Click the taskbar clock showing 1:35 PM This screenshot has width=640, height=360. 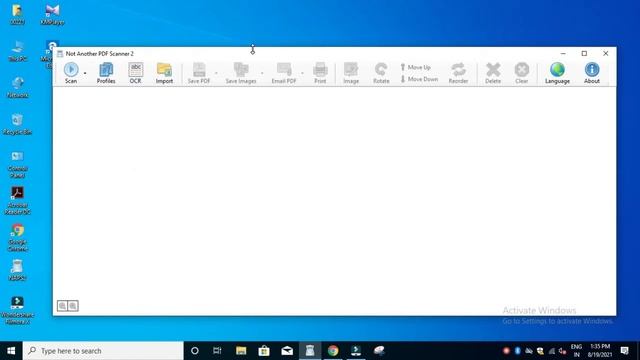[600, 351]
